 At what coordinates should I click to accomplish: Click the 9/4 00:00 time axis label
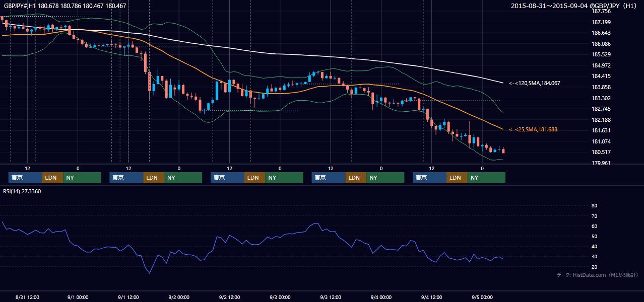[381, 297]
